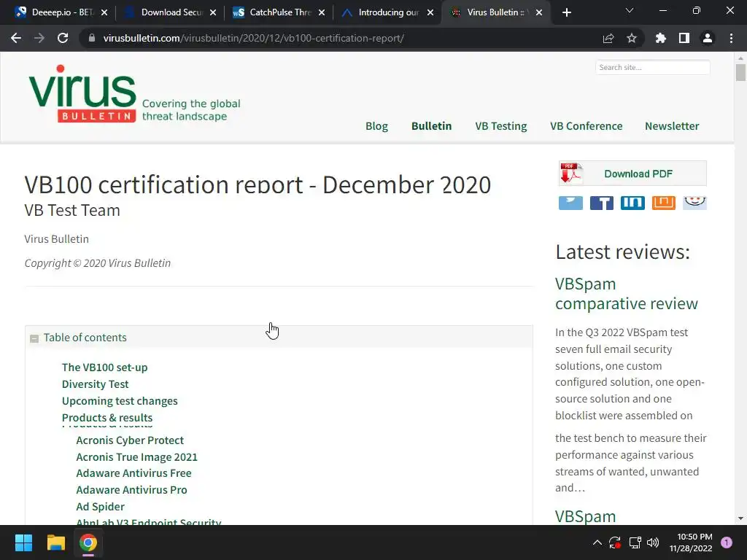Toggle the Chrome side panel icon
The image size is (747, 560).
coord(684,38)
